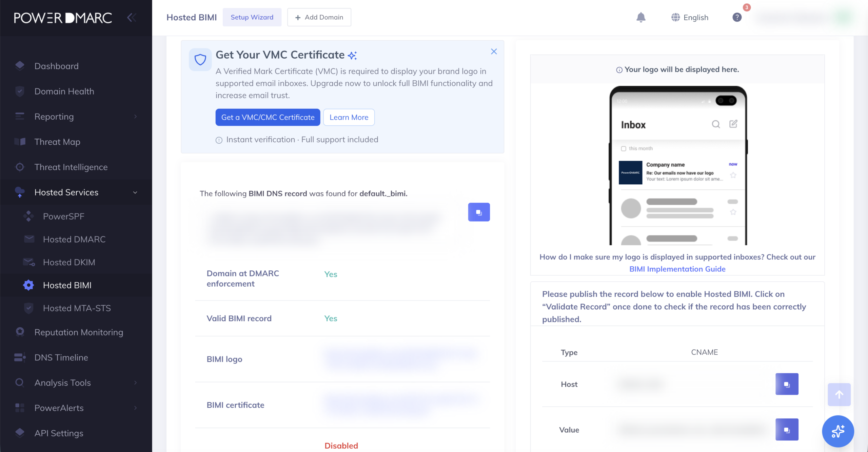Screen dimensions: 868x452
Task: Navigate to Threat Intelligence
Action: tap(71, 167)
